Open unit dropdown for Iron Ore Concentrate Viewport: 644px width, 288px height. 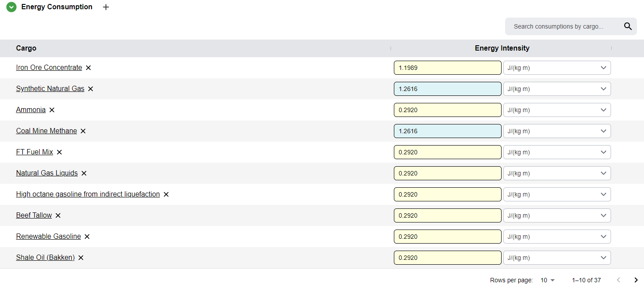pos(557,68)
